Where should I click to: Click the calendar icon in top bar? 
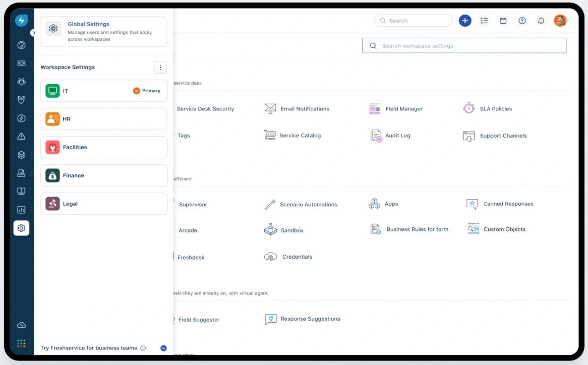[x=503, y=21]
